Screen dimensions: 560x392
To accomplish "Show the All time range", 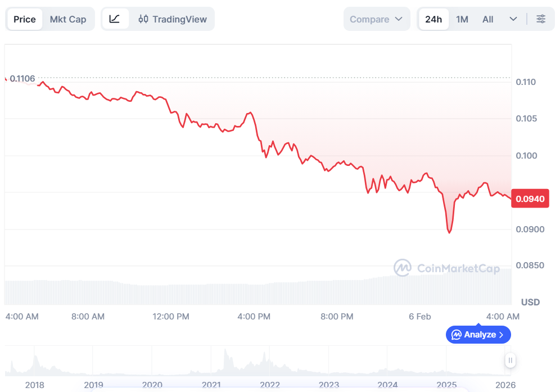I will (487, 19).
